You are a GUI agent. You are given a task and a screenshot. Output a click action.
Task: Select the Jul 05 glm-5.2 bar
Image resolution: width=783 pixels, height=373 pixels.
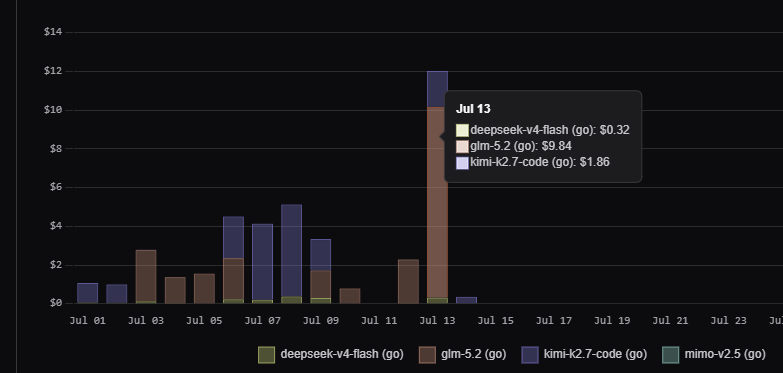pyautogui.click(x=204, y=288)
